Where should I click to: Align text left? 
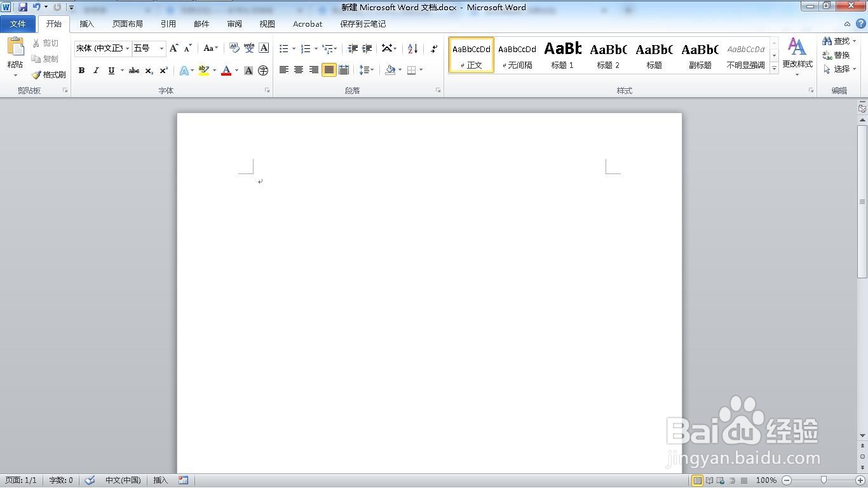pyautogui.click(x=284, y=70)
